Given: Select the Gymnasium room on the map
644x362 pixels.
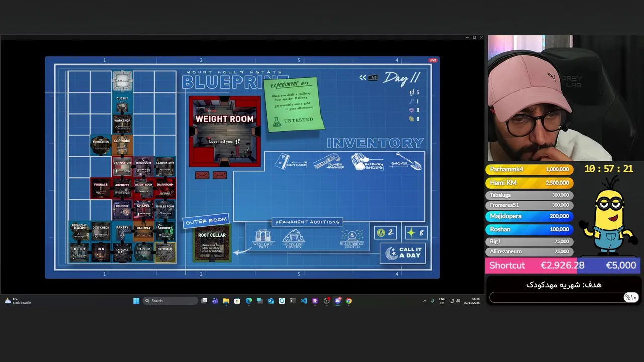Looking at the screenshot, I should (122, 167).
